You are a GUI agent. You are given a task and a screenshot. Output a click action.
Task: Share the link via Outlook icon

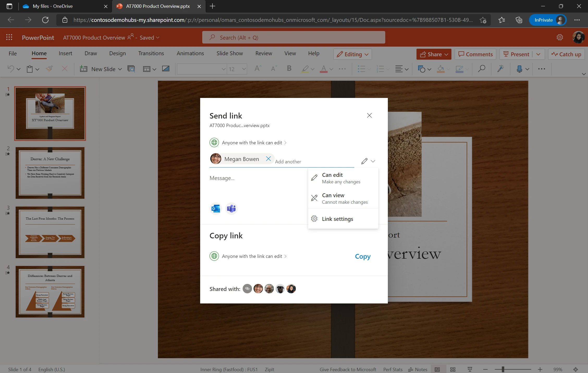click(216, 208)
